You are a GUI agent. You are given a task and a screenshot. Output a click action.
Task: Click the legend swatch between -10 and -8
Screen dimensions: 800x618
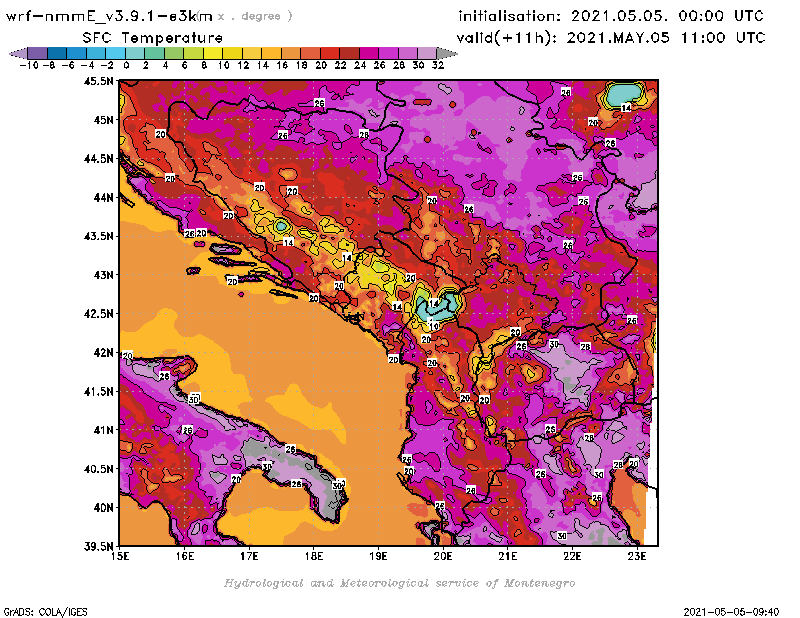pyautogui.click(x=37, y=53)
